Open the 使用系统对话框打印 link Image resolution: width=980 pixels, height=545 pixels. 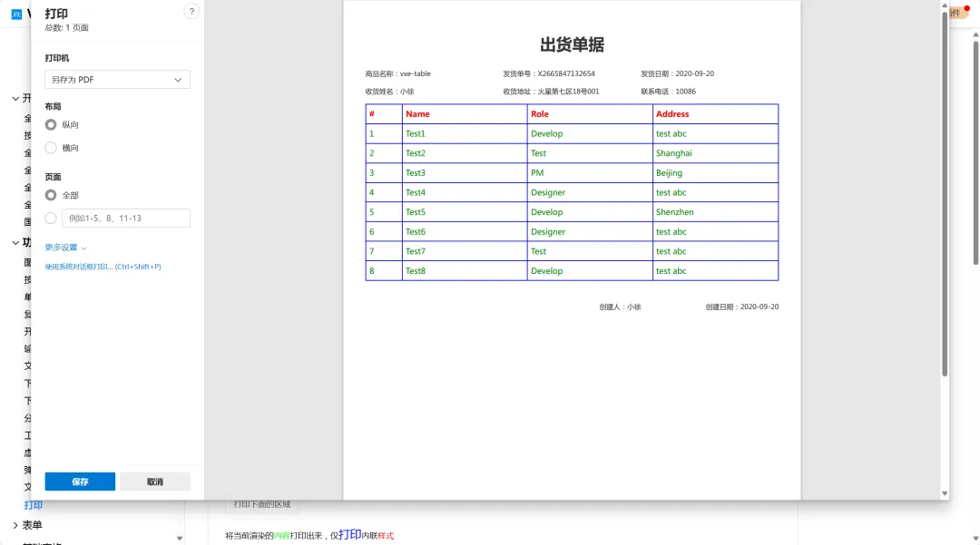click(x=103, y=267)
